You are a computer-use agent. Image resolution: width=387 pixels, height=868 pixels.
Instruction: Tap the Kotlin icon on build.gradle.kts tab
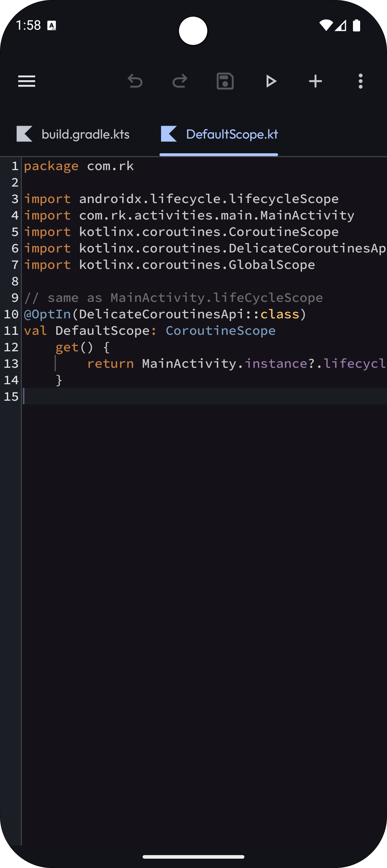[24, 134]
